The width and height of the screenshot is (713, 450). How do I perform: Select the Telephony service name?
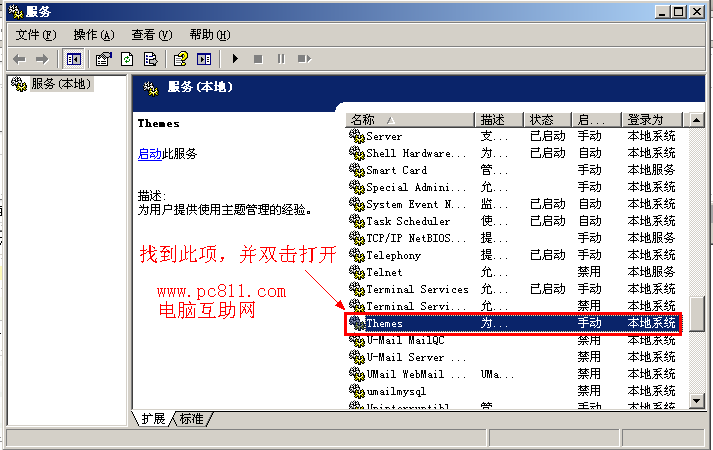(x=393, y=255)
